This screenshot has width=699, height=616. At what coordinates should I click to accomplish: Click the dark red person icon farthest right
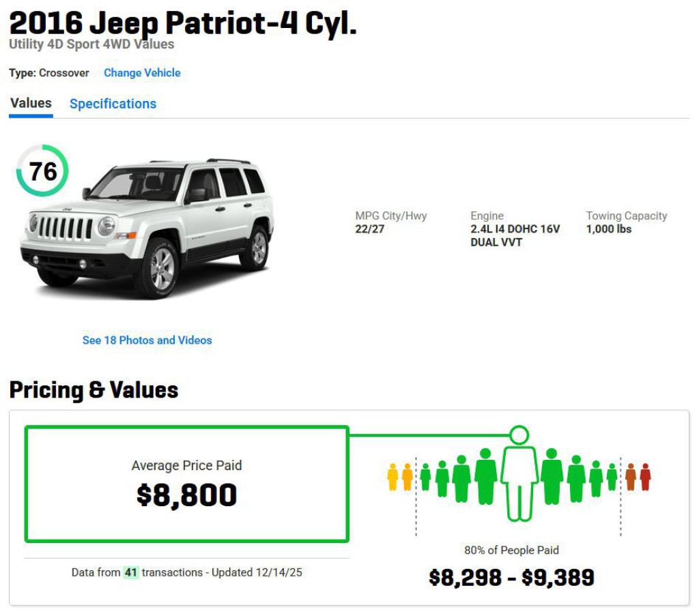click(x=645, y=478)
